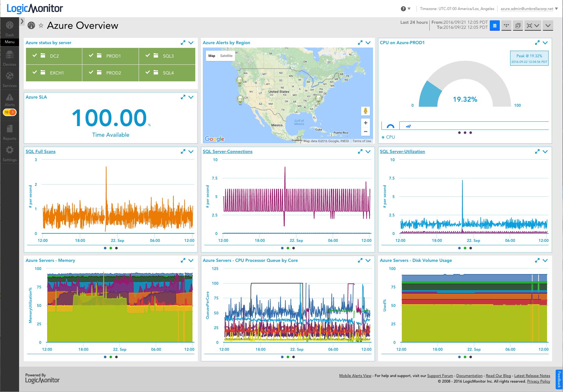Switch to the Map tab on the region map

coord(212,56)
